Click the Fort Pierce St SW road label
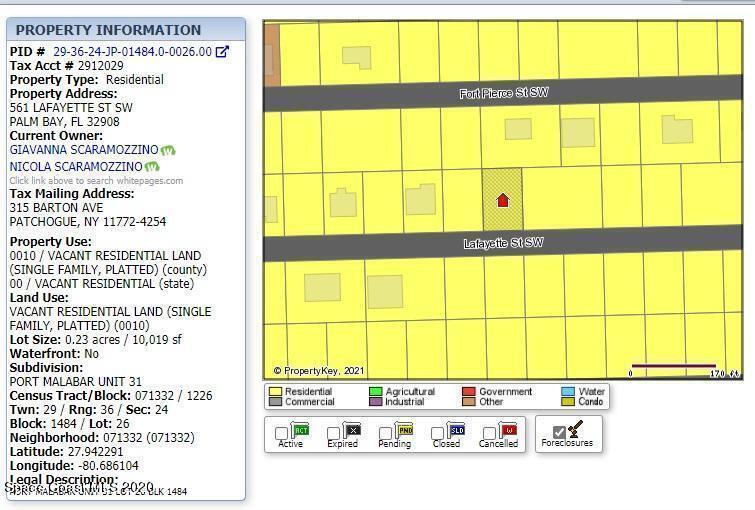This screenshot has width=755, height=510. pyautogui.click(x=503, y=94)
